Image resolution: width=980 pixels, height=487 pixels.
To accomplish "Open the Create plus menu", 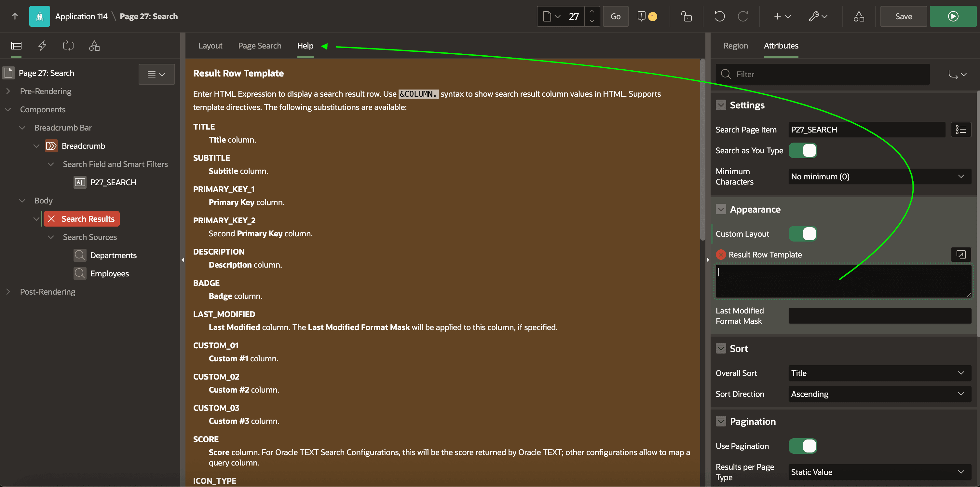I will click(x=782, y=16).
